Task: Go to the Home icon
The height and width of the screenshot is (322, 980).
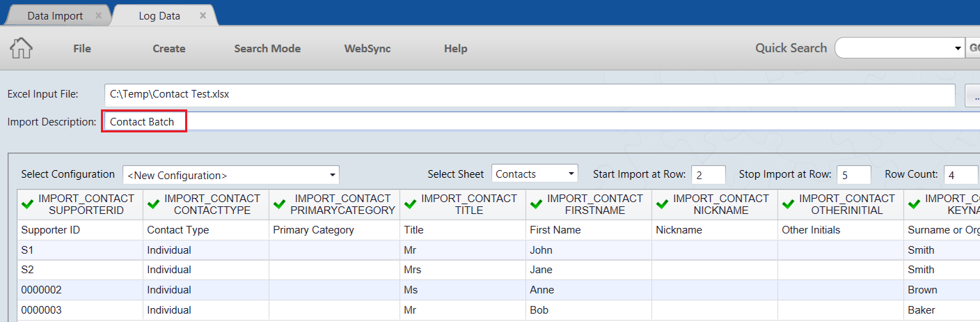Action: (22, 47)
